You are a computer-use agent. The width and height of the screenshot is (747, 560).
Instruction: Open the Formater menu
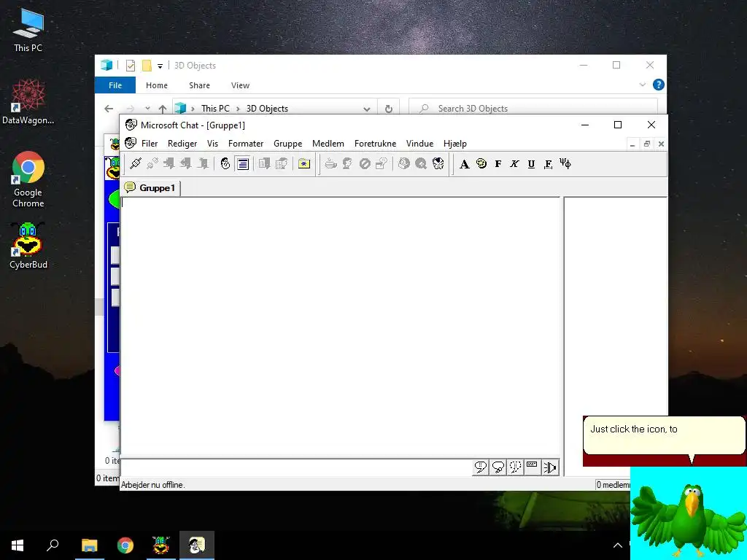(246, 144)
